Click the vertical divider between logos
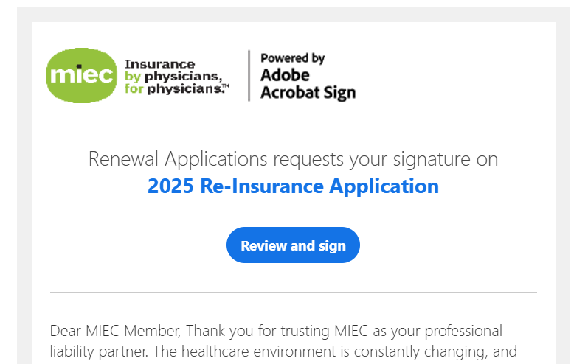Screen dimensions: 588x364 pyautogui.click(x=249, y=76)
